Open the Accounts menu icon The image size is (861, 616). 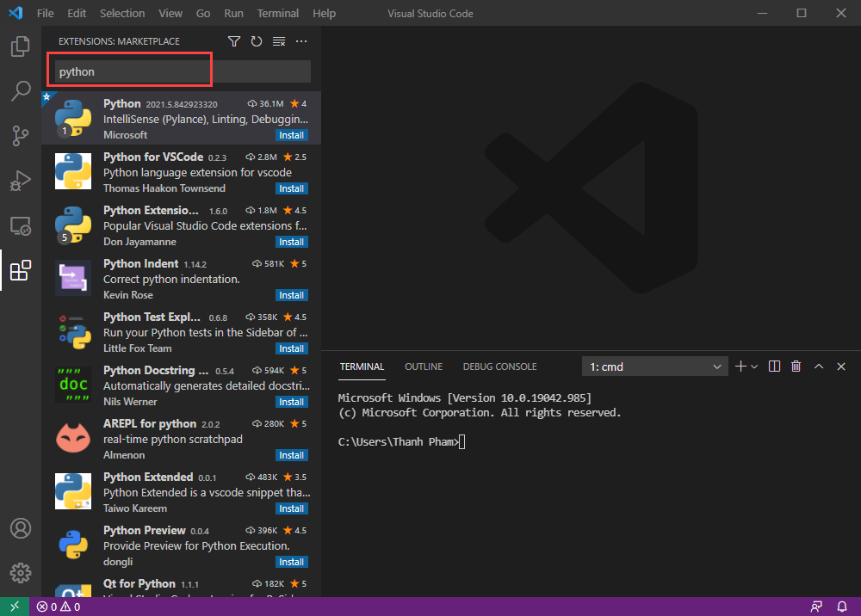point(21,528)
